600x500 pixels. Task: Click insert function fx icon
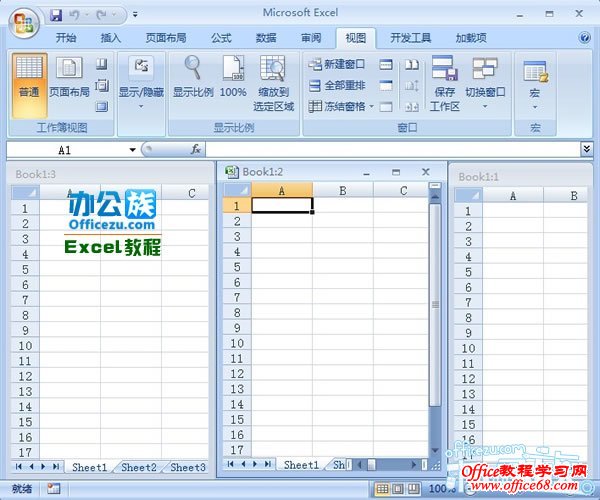point(196,149)
